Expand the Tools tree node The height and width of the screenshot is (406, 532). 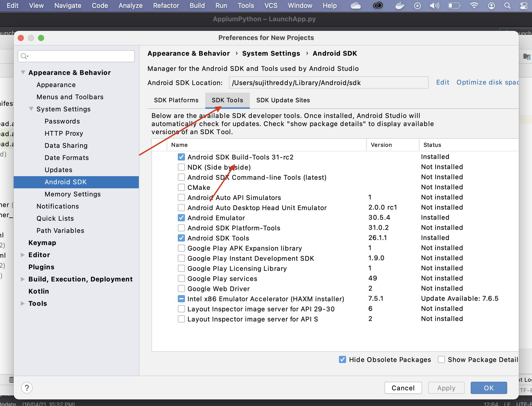23,303
